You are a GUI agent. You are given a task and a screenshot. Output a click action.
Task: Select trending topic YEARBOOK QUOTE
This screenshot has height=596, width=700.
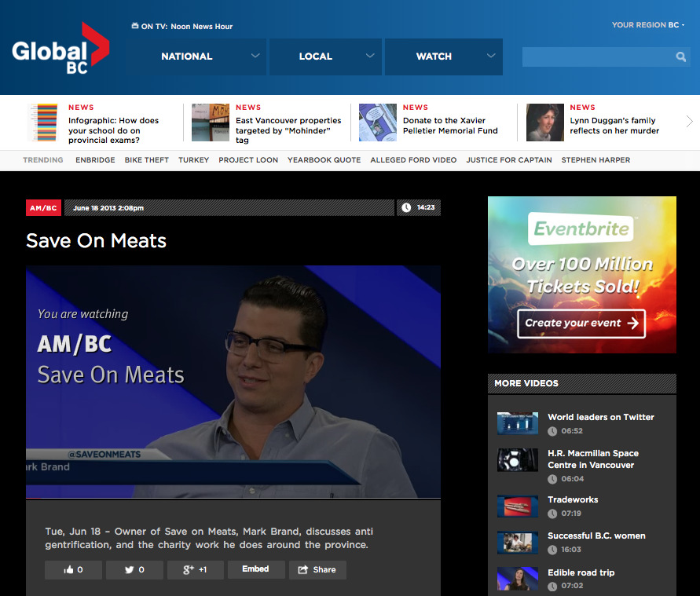(324, 159)
